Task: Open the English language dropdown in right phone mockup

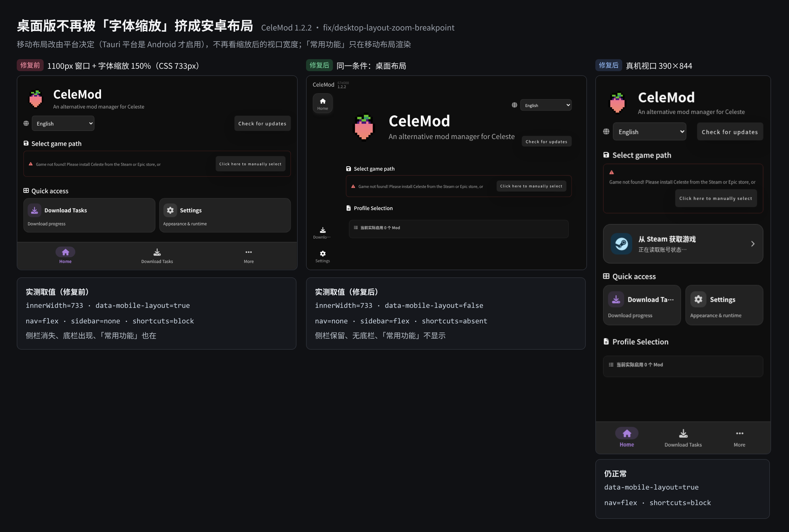Action: point(649,132)
